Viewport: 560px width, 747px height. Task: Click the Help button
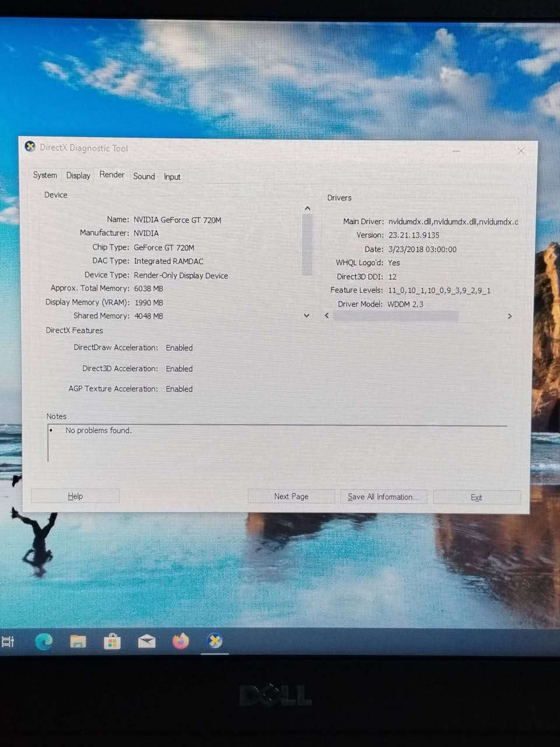(75, 495)
